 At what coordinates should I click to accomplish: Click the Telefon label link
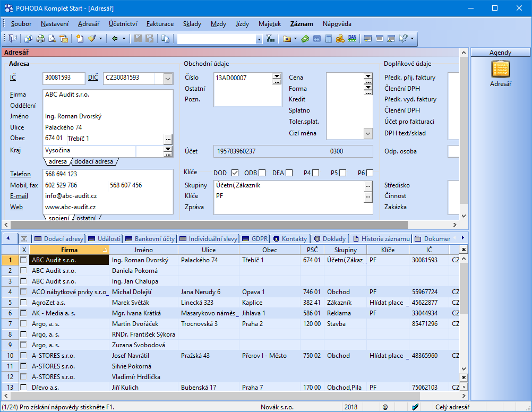click(x=20, y=174)
